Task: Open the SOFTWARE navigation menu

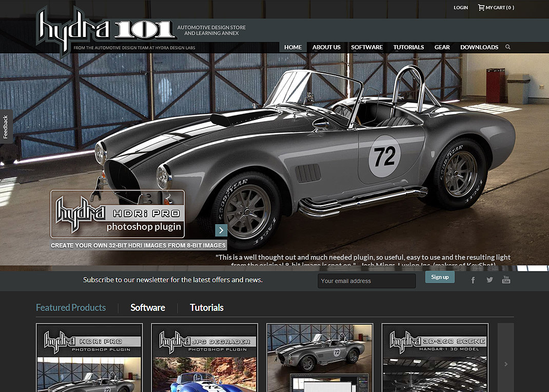Action: [367, 47]
